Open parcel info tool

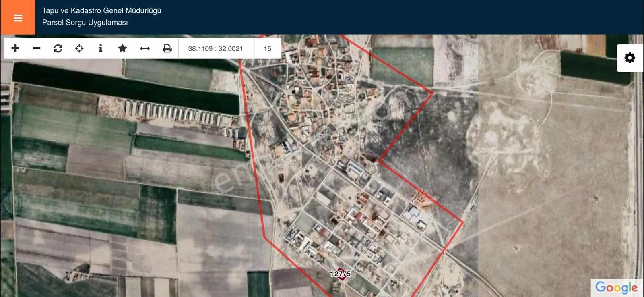click(101, 48)
